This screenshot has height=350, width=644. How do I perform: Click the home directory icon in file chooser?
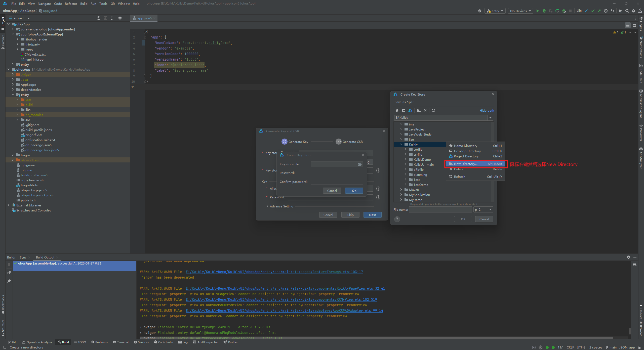(397, 110)
